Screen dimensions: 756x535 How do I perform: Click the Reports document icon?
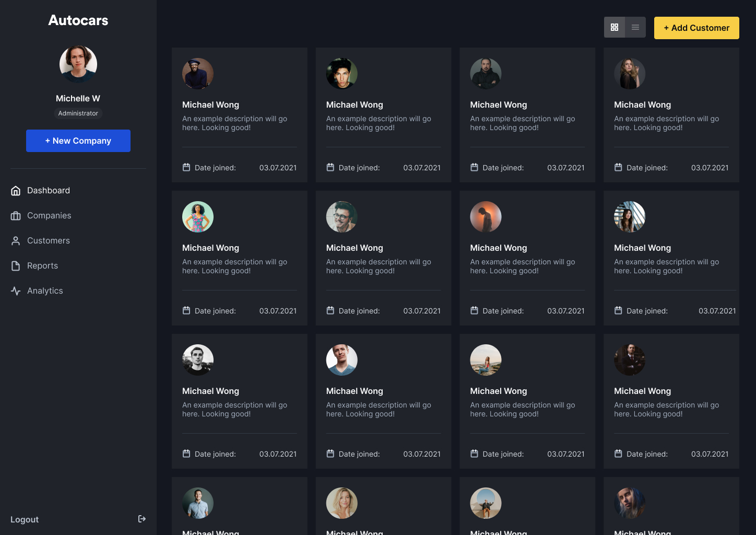pyautogui.click(x=16, y=266)
